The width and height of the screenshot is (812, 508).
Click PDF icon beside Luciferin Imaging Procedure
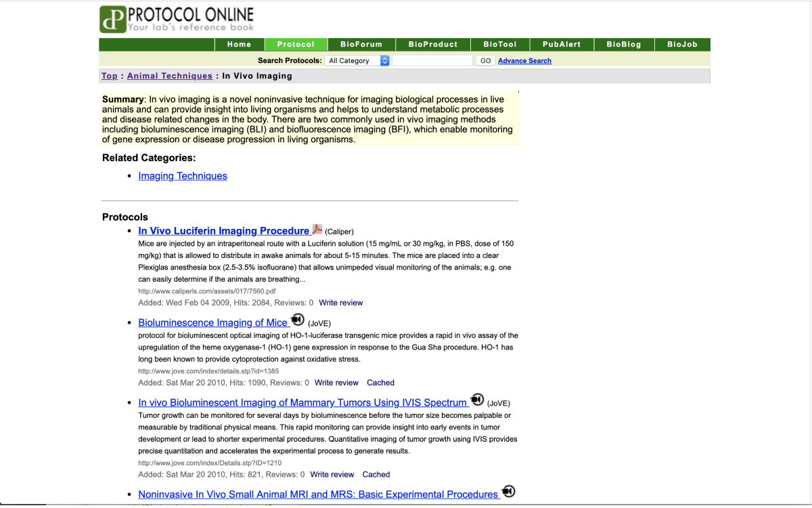click(x=317, y=230)
